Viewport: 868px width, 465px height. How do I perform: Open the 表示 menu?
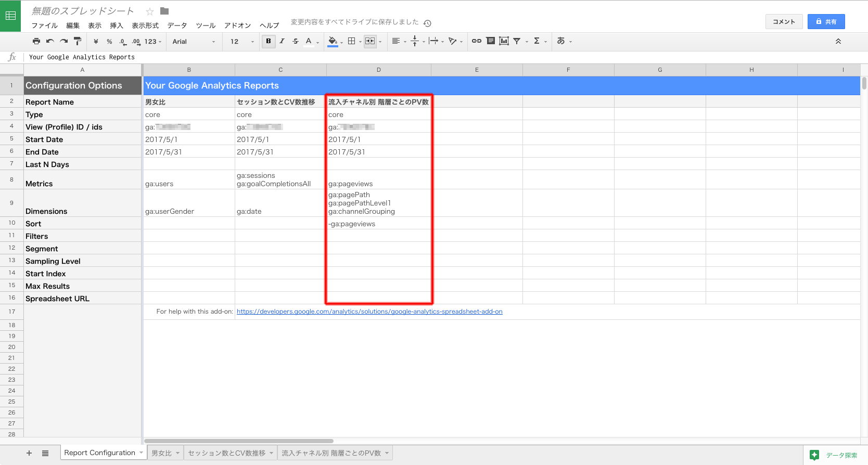point(95,25)
